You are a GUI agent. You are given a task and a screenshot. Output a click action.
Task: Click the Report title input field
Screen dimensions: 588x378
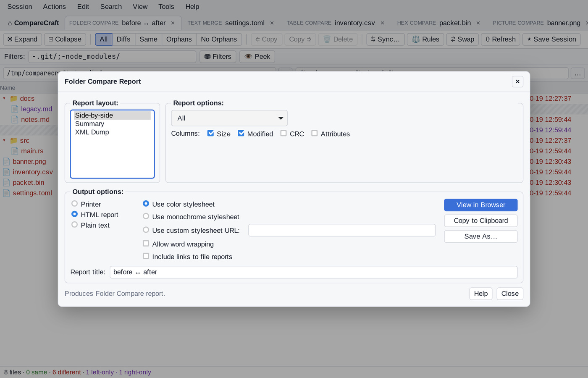pos(313,272)
